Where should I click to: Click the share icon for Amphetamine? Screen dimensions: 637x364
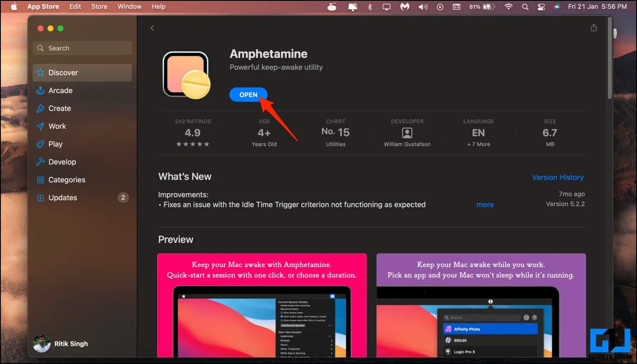tap(594, 28)
